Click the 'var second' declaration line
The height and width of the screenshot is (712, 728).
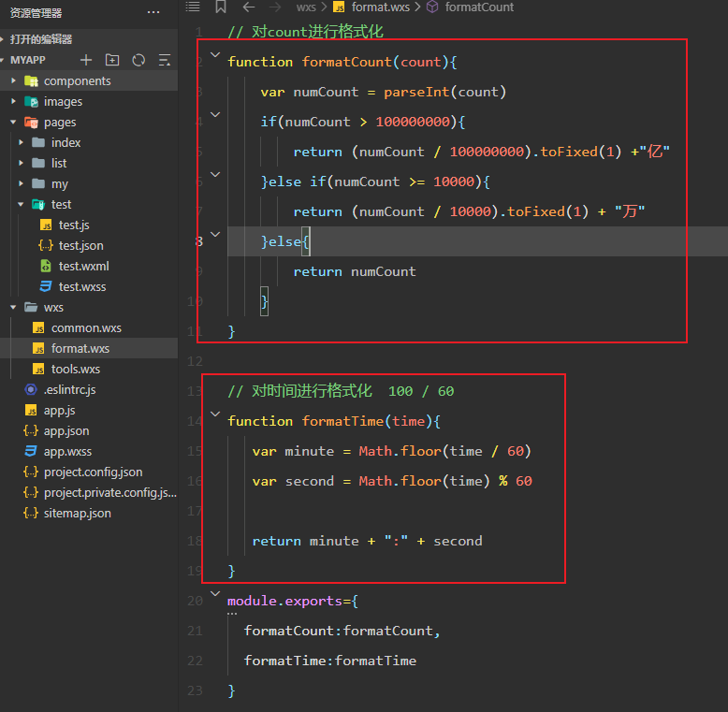[392, 481]
